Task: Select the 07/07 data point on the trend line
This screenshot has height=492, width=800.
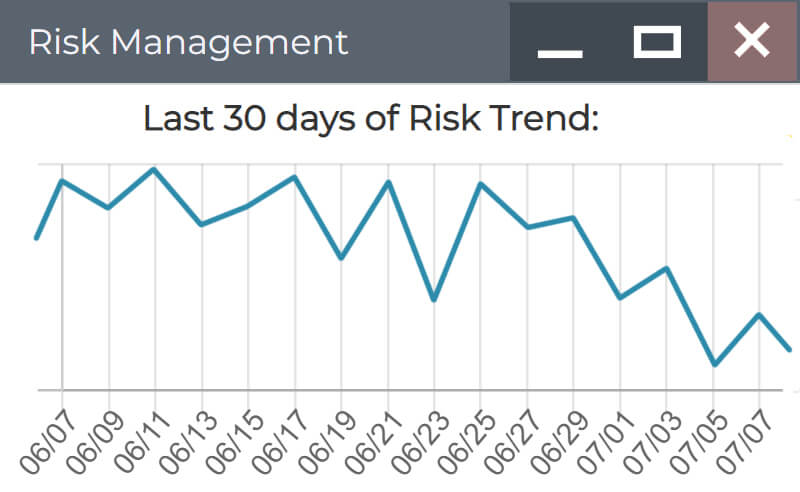Action: [760, 315]
